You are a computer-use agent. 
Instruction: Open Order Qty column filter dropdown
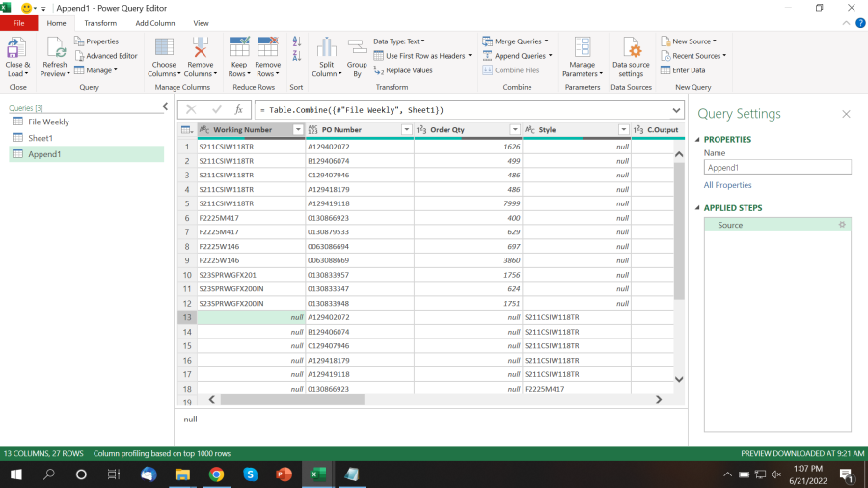click(515, 130)
